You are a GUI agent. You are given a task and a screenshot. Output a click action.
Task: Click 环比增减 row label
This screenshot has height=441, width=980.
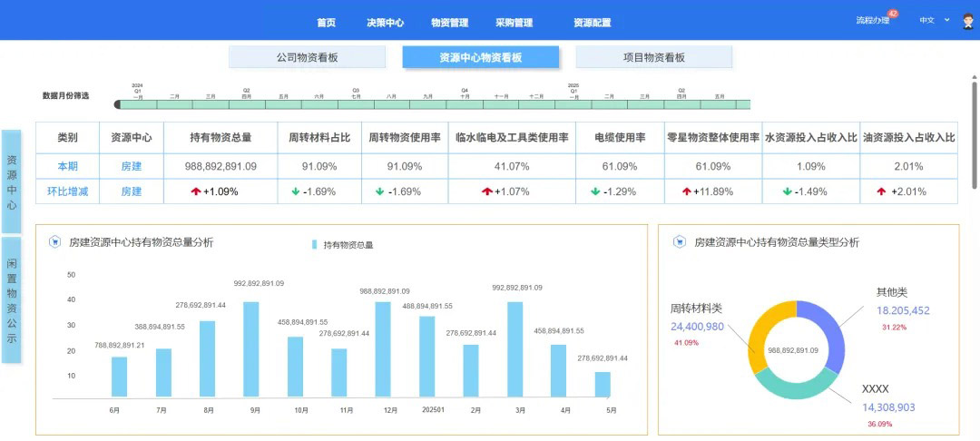point(67,191)
